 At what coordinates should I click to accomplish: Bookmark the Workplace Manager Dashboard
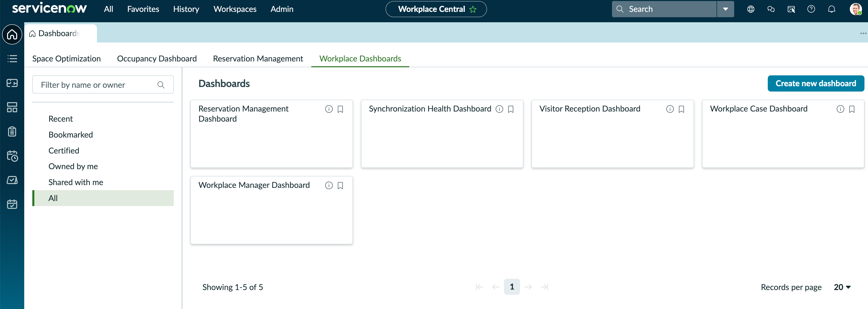tap(340, 185)
